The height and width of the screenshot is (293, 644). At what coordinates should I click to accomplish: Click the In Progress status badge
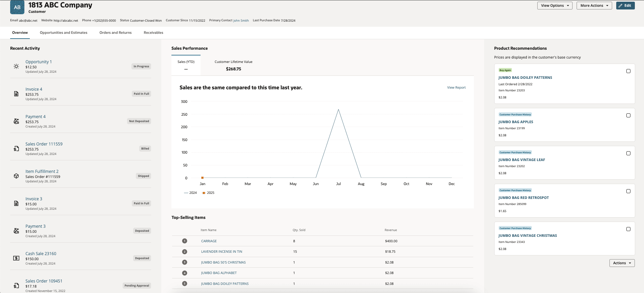click(141, 66)
